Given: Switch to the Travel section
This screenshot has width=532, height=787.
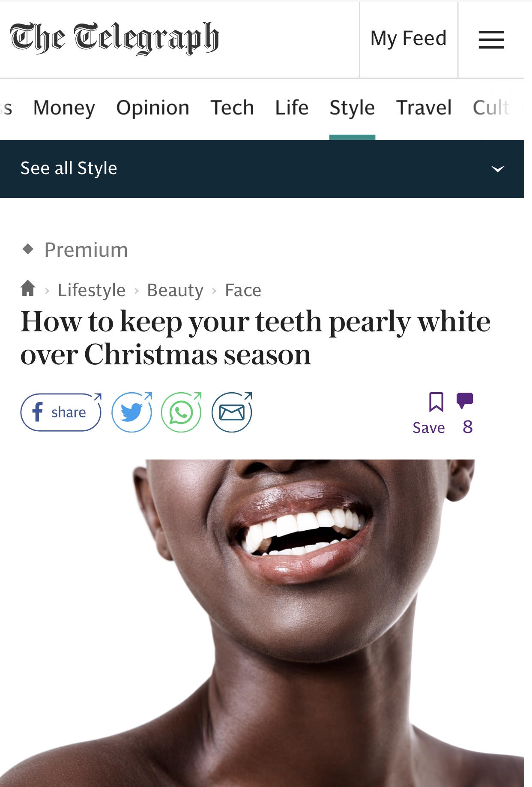Looking at the screenshot, I should [x=424, y=108].
